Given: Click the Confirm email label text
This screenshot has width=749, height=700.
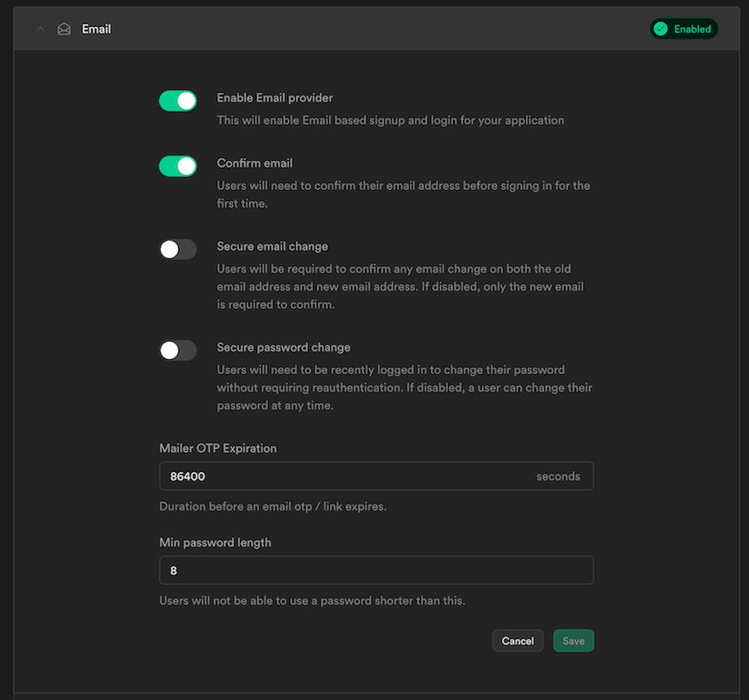Looking at the screenshot, I should (255, 162).
